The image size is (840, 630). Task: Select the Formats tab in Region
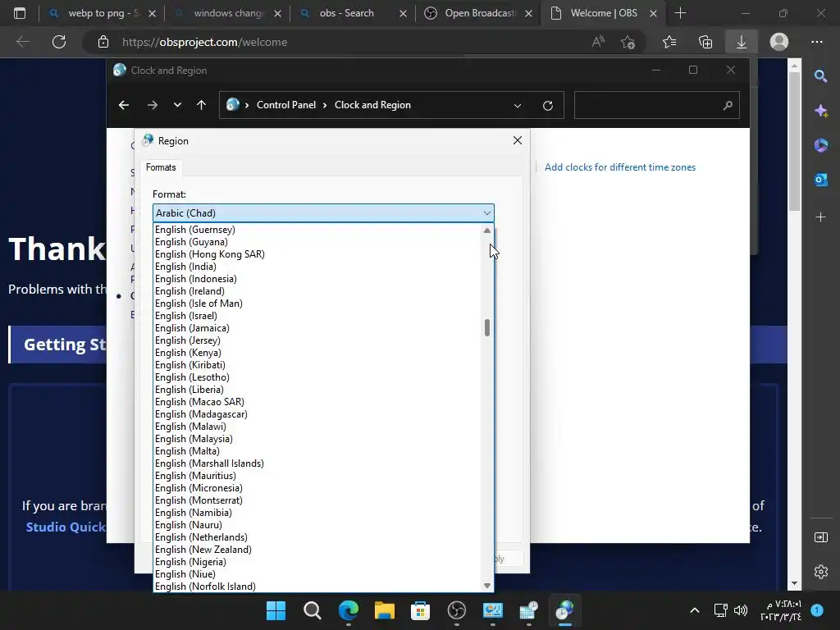(161, 167)
